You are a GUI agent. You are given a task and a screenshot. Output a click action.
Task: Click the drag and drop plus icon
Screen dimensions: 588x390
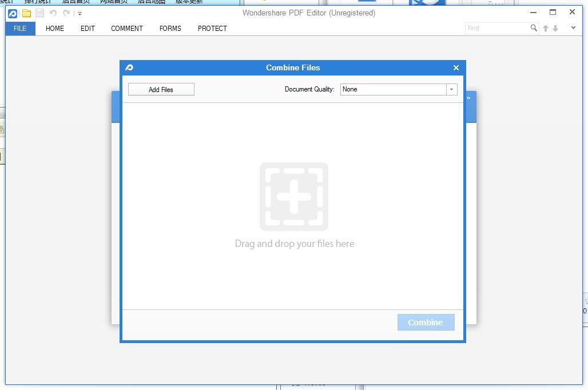click(294, 197)
